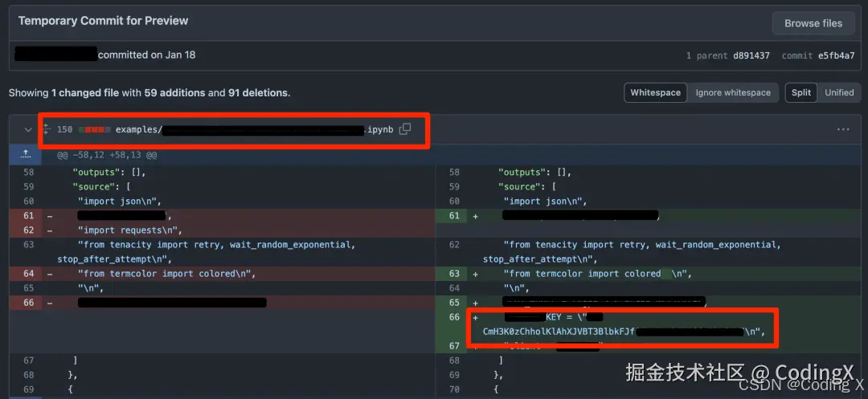
Task: Select Ignore whitespace option
Action: pyautogui.click(x=733, y=93)
